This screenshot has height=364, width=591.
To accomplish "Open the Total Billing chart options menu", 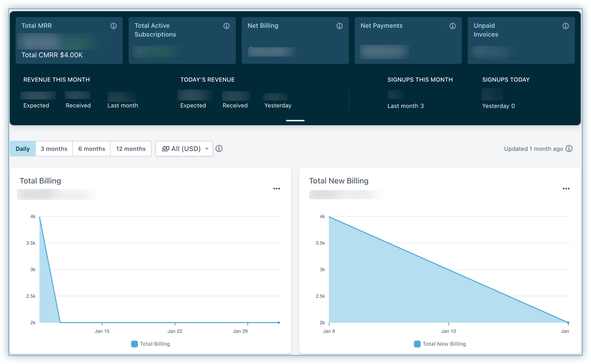I will click(x=277, y=188).
